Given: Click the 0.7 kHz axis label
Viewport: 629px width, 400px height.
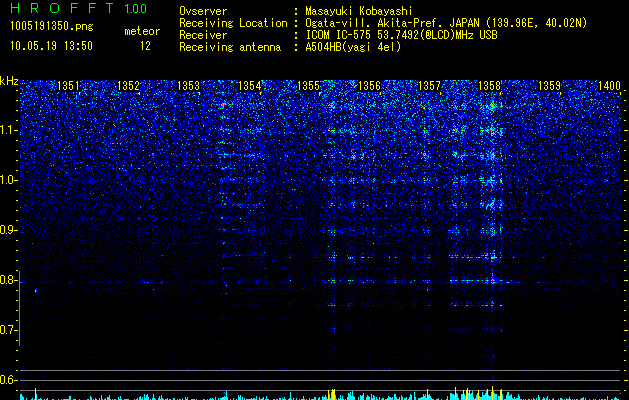Looking at the screenshot, I should 8,330.
